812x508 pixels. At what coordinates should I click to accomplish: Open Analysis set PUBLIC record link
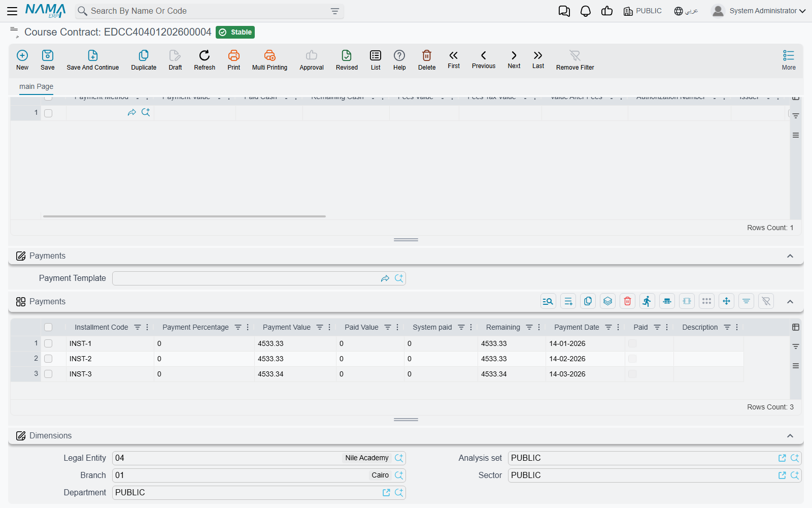tap(782, 458)
